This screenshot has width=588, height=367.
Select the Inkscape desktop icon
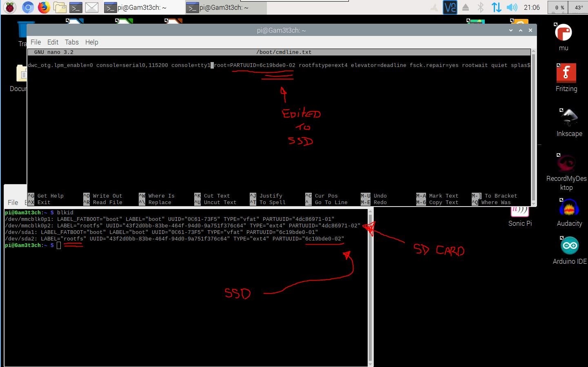[569, 123]
